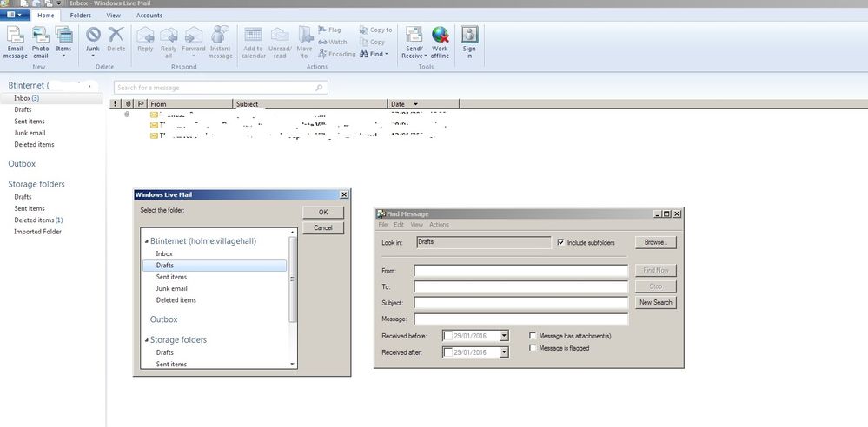Click the folder list vertical scrollbar
The height and width of the screenshot is (427, 868).
point(293,279)
